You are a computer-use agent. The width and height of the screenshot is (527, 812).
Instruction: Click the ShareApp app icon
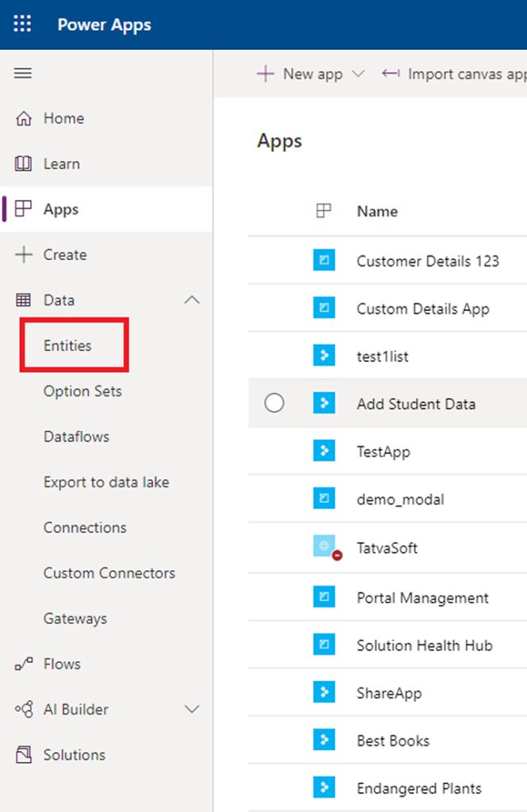click(x=324, y=692)
